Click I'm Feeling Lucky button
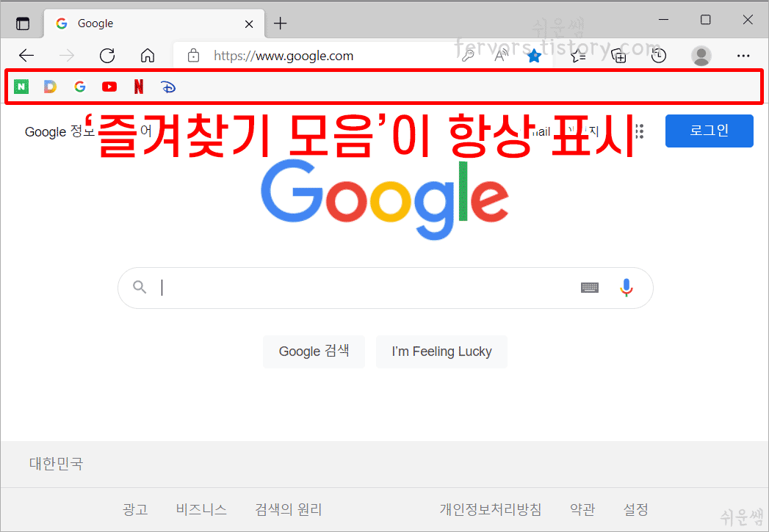769x532 pixels. click(441, 351)
